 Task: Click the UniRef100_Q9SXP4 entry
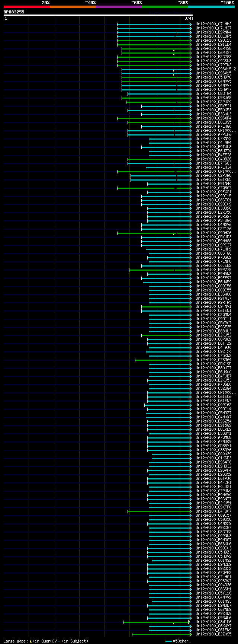213,118
